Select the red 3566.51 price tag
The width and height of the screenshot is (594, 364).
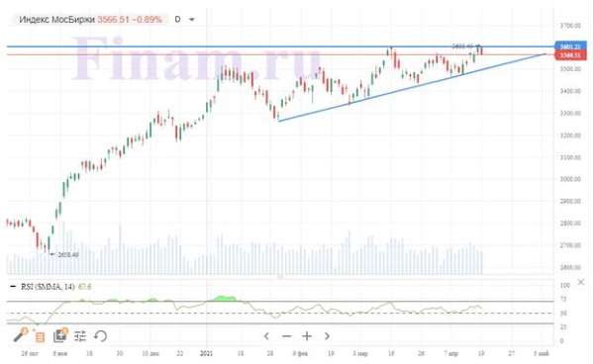point(570,55)
